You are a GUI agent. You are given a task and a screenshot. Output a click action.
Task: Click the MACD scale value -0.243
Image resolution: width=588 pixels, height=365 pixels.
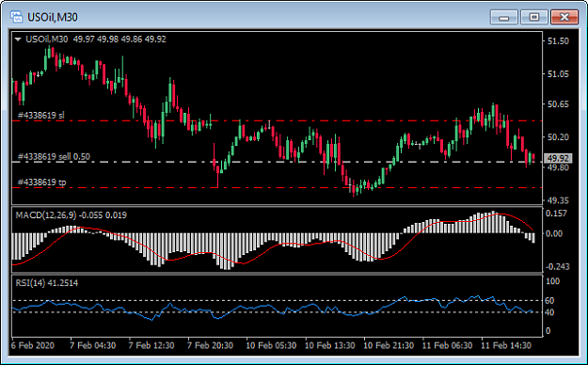[557, 267]
